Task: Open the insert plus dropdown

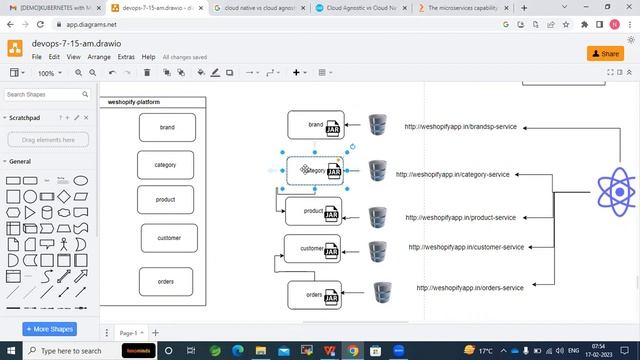Action: coord(299,73)
